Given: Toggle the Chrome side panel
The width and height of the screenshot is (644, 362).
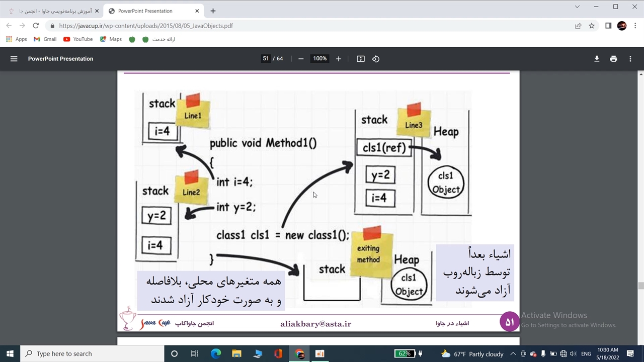Looking at the screenshot, I should (x=608, y=26).
